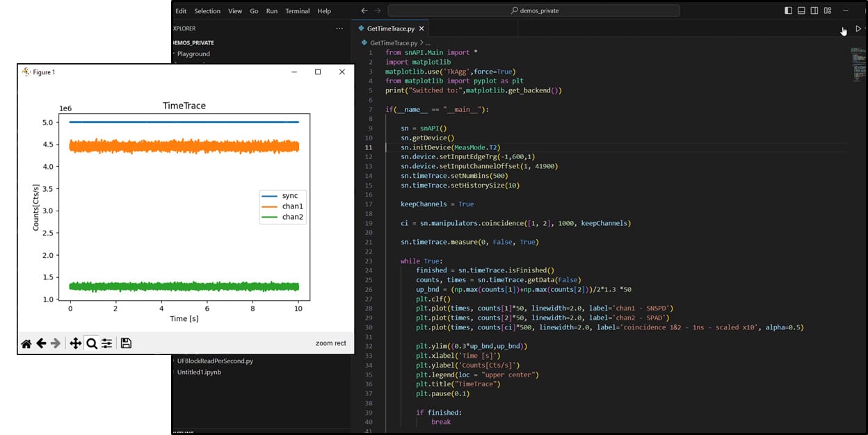This screenshot has width=868, height=435.
Task: Open the Terminal menu
Action: pos(298,11)
